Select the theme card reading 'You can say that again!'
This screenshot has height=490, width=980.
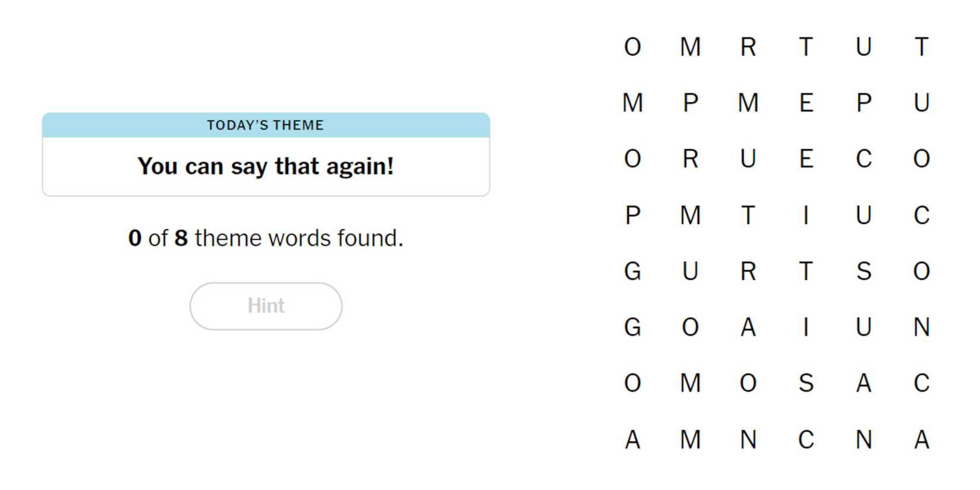(x=265, y=166)
